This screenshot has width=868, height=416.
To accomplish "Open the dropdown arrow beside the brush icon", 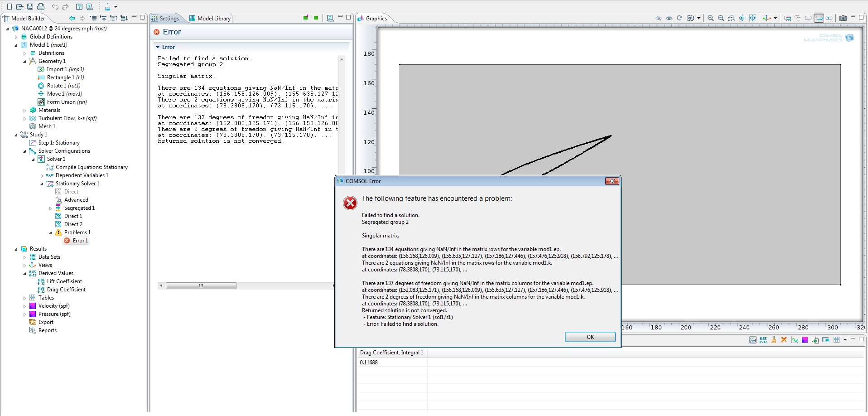I will pos(116,7).
